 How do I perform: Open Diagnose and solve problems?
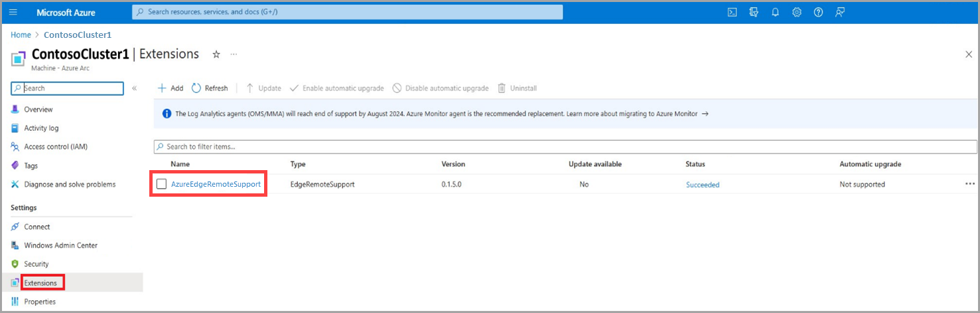tap(70, 184)
